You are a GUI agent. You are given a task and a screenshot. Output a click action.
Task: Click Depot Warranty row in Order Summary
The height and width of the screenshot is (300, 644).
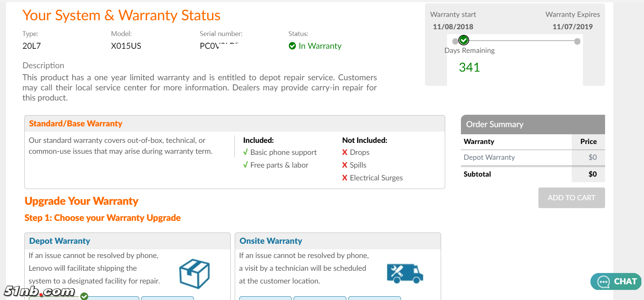(489, 157)
